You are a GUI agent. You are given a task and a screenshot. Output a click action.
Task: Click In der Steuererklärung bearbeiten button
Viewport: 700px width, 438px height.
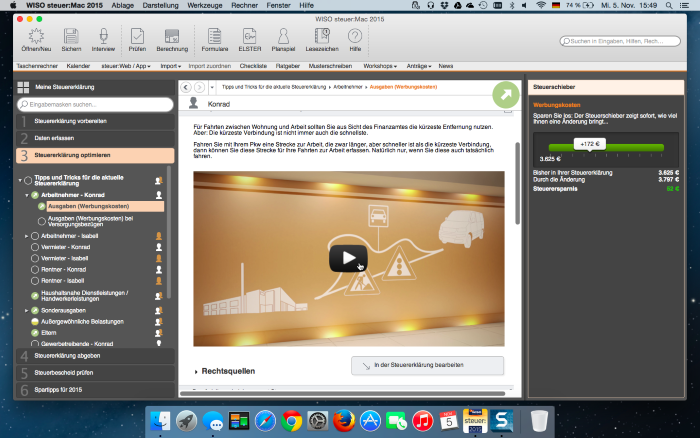[427, 366]
